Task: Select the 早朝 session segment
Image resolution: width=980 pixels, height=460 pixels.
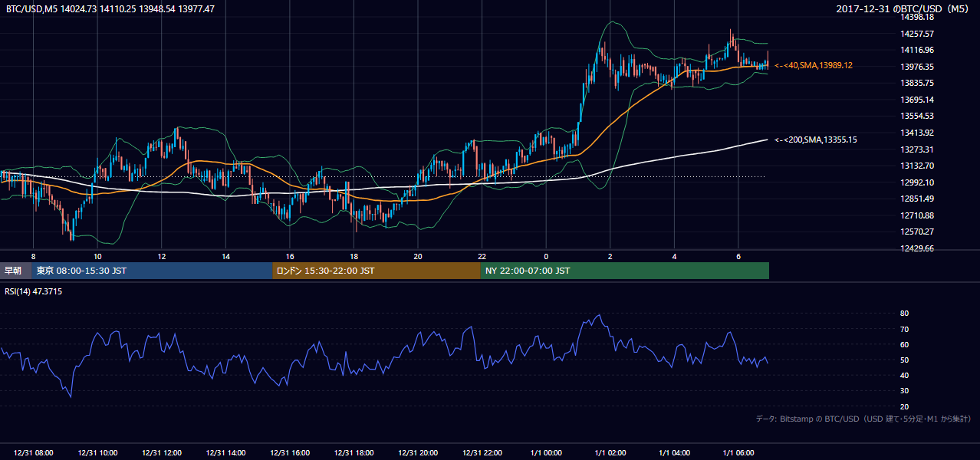Action: [x=15, y=271]
